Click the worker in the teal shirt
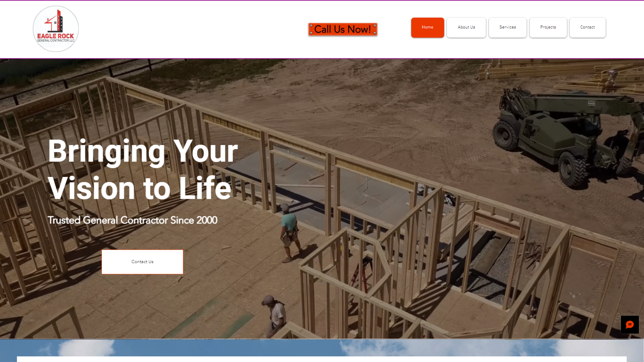 pos(289,233)
